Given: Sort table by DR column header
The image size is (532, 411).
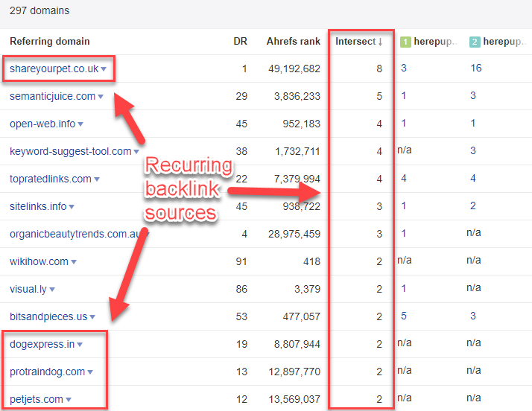Looking at the screenshot, I should [240, 42].
